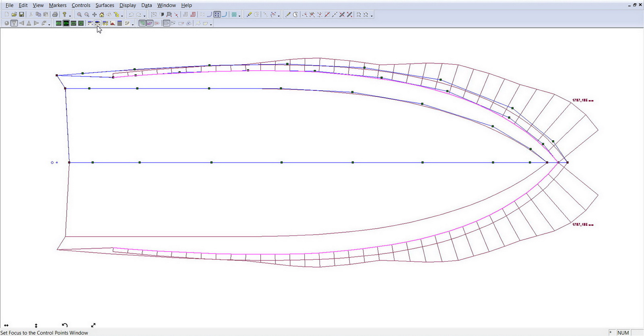Toggle the pressed hull outline button
The height and width of the screenshot is (336, 644).
pyautogui.click(x=166, y=23)
